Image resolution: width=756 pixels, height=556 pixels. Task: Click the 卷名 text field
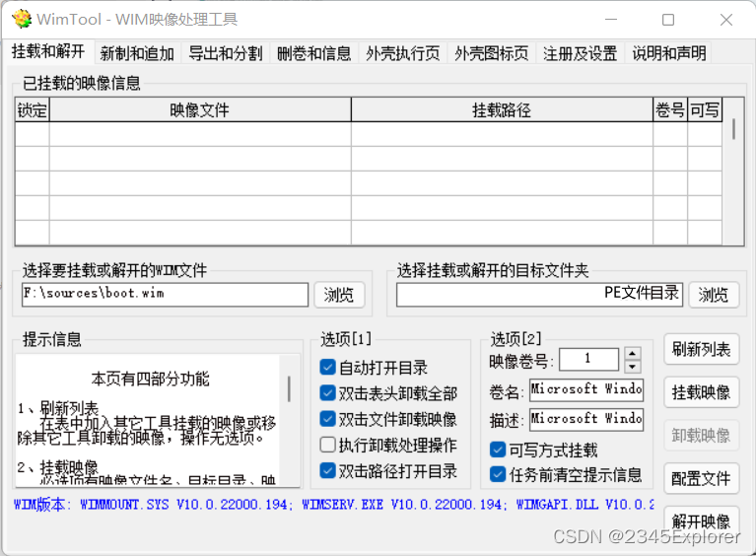pos(586,389)
